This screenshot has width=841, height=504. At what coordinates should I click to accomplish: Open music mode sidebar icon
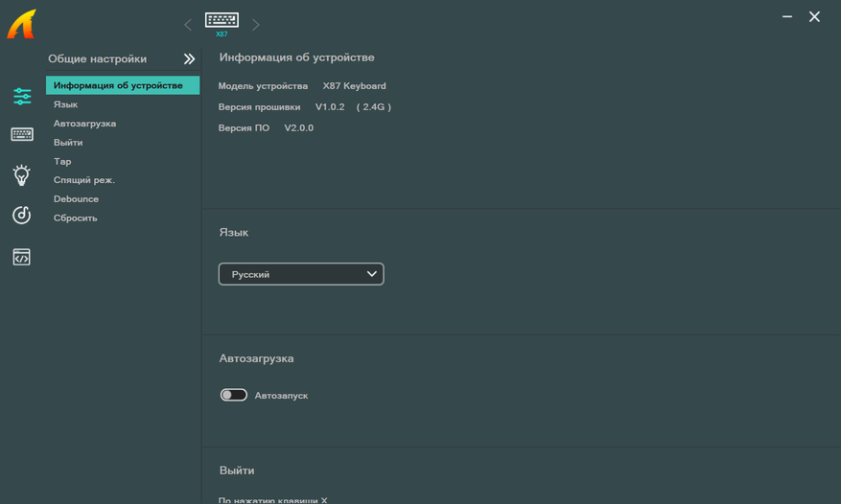[22, 216]
